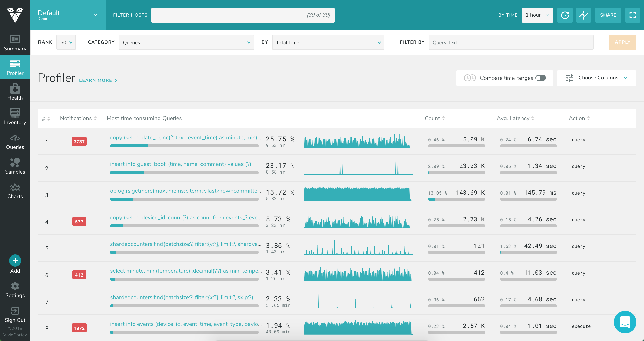Go to the Inventory page icon
This screenshot has width=644, height=341.
[x=15, y=113]
